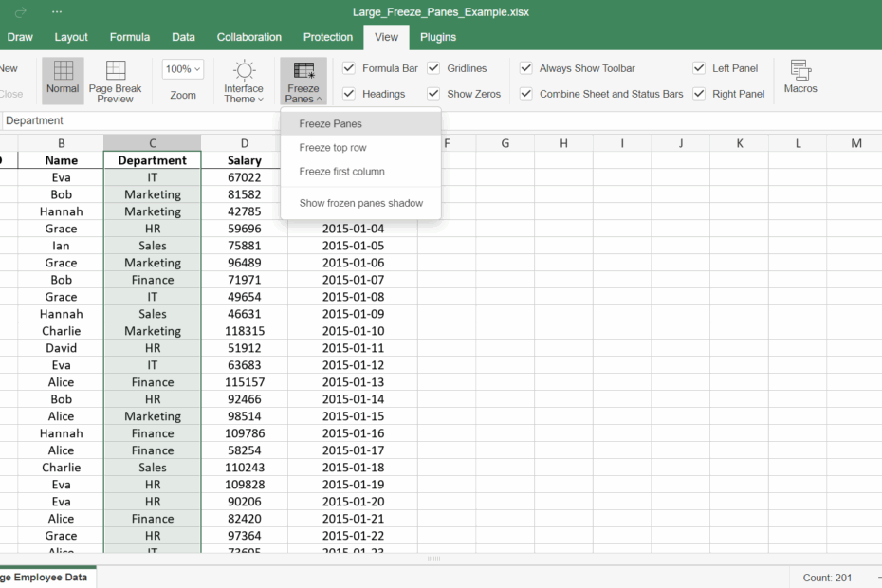The image size is (882, 588).
Task: Toggle the Right Panel checkbox
Action: pos(699,93)
